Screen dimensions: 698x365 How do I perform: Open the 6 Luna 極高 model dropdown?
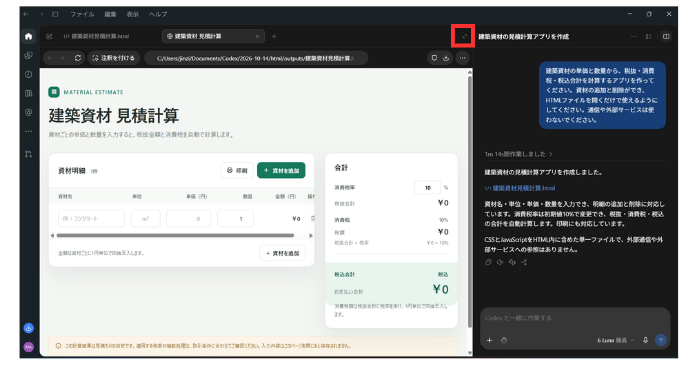(x=616, y=341)
